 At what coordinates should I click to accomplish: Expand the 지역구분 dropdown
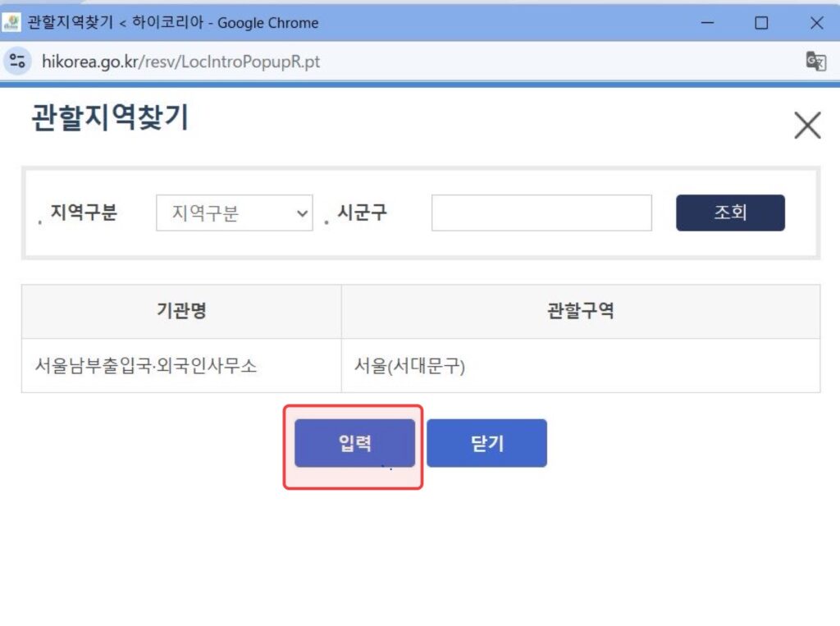click(x=234, y=212)
